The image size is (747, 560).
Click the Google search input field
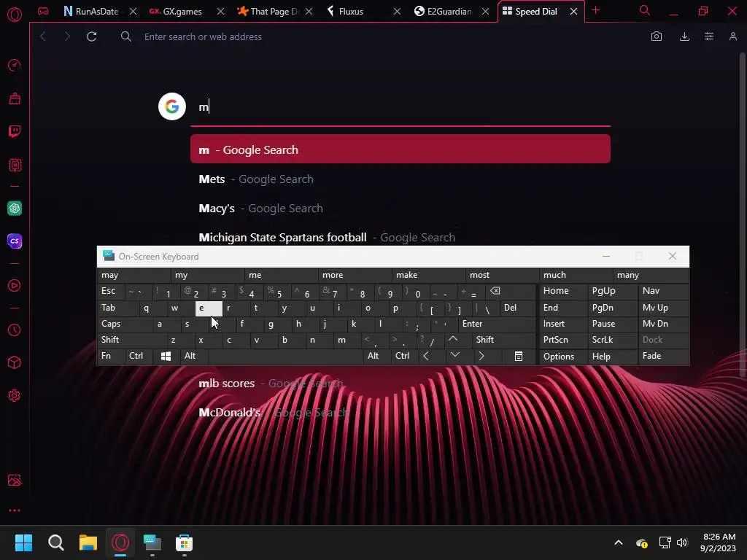400,107
